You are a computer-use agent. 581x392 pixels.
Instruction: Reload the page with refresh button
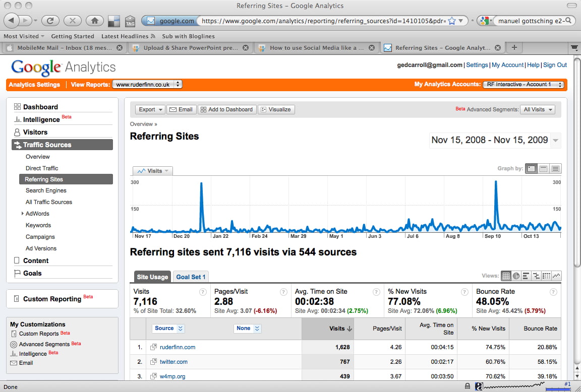pos(50,21)
